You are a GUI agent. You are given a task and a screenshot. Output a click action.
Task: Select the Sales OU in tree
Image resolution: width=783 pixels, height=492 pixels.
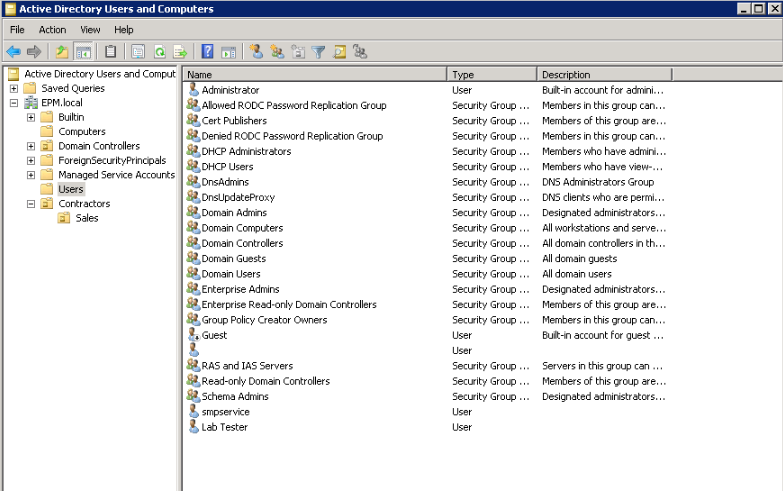[86, 218]
